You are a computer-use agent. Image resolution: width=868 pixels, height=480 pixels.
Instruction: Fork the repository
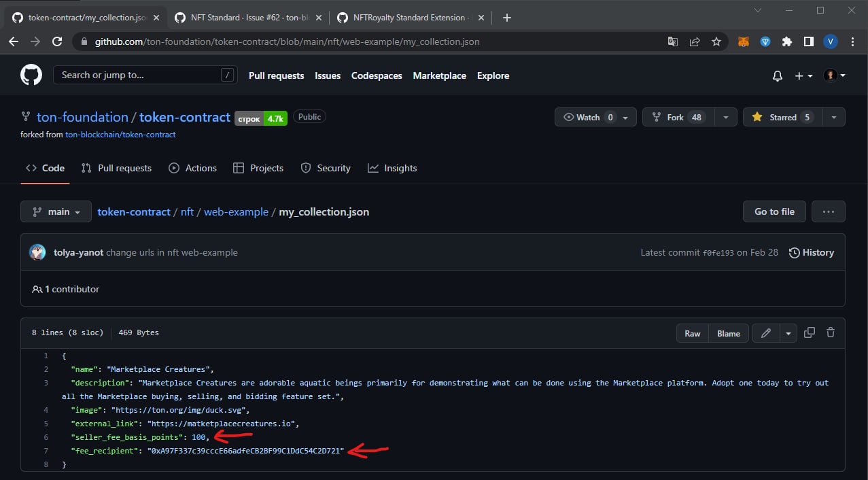[677, 117]
